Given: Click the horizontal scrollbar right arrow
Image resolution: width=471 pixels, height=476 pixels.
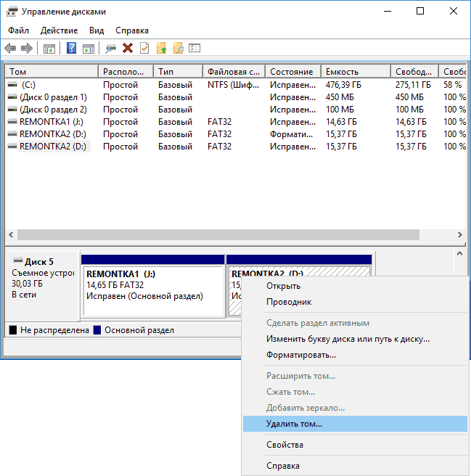Looking at the screenshot, I should (x=460, y=234).
